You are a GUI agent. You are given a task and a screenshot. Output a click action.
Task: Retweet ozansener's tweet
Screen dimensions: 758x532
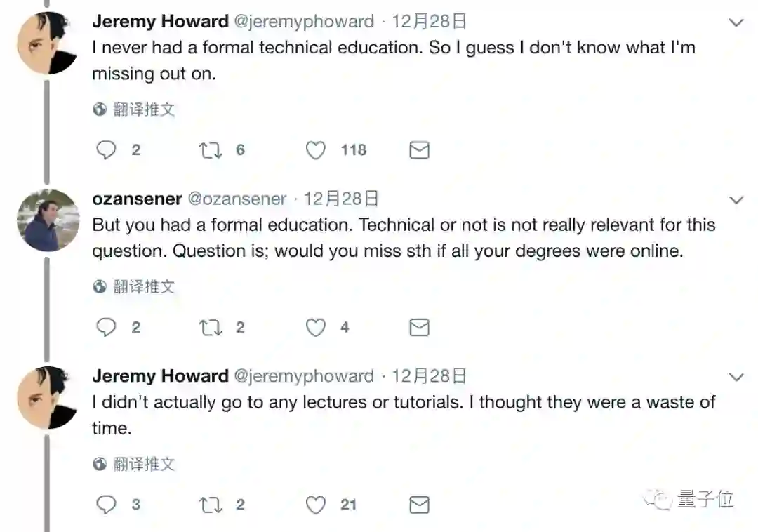coord(211,328)
